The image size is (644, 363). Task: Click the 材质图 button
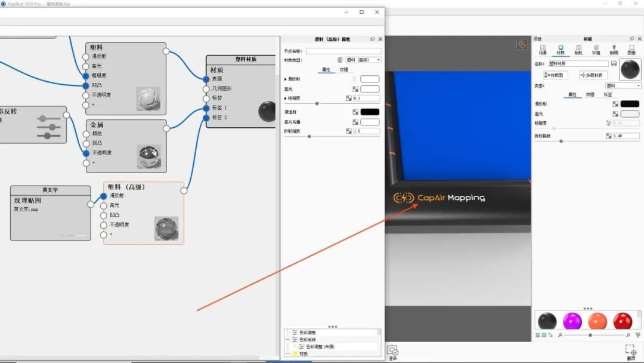(555, 75)
